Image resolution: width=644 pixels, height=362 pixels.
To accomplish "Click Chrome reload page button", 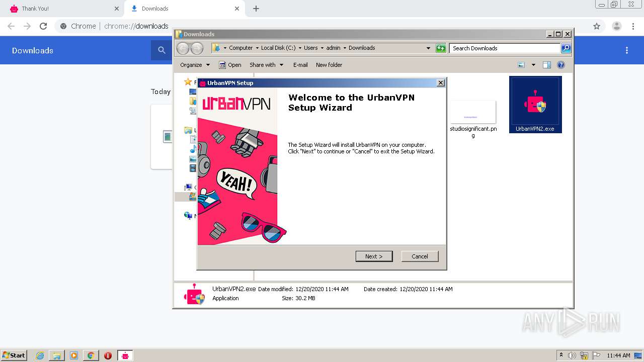I will point(43,26).
